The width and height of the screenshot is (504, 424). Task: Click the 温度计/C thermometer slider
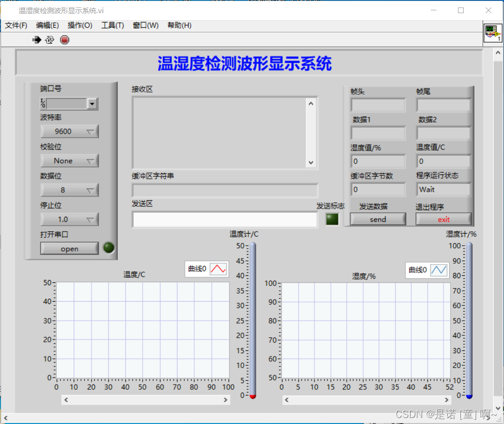pos(253,324)
